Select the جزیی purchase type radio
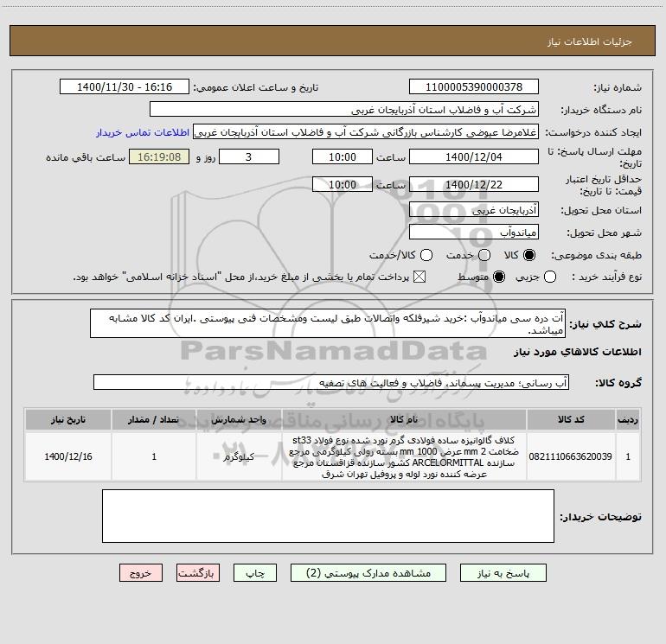 [x=550, y=277]
